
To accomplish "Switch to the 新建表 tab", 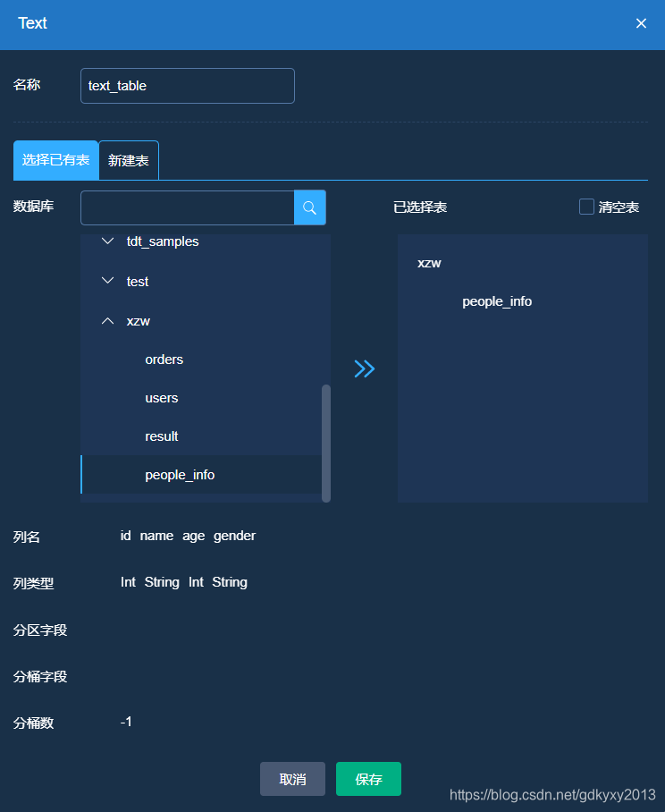I will pyautogui.click(x=129, y=161).
